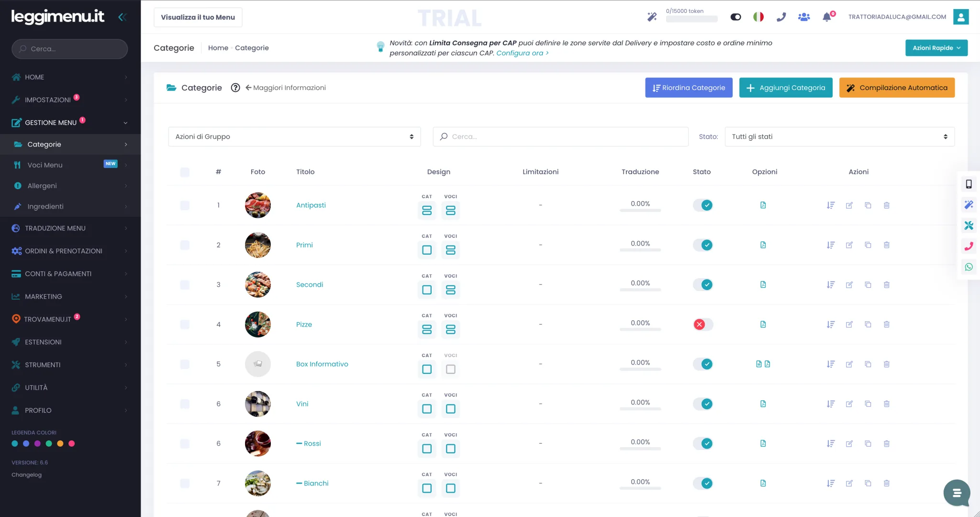Click the purple legend color dot
This screenshot has width=980, height=517.
point(37,444)
